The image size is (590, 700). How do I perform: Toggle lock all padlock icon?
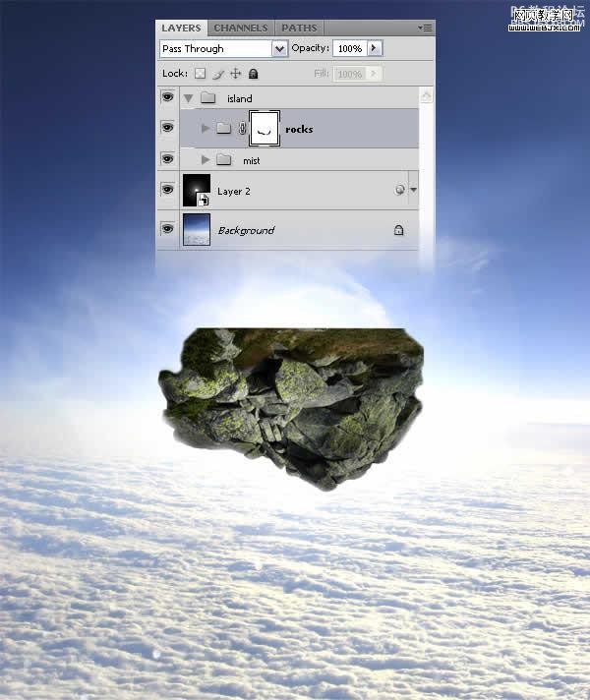(254, 74)
